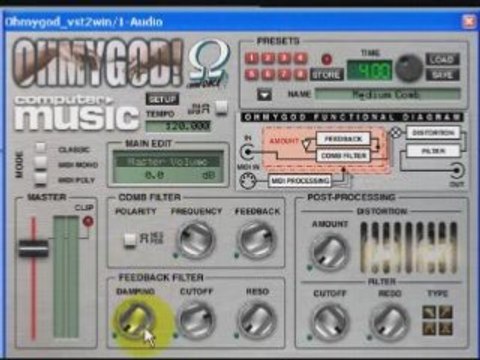Select preset button 4

[x=300, y=58]
